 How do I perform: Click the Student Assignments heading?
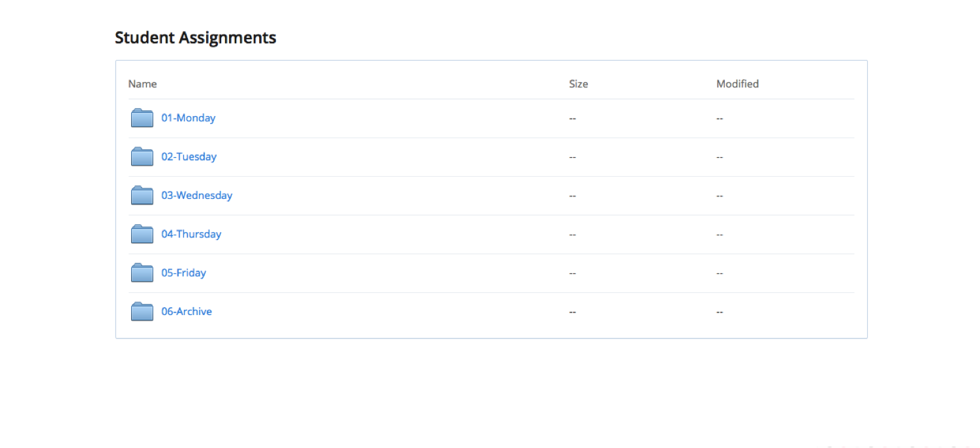click(x=195, y=38)
